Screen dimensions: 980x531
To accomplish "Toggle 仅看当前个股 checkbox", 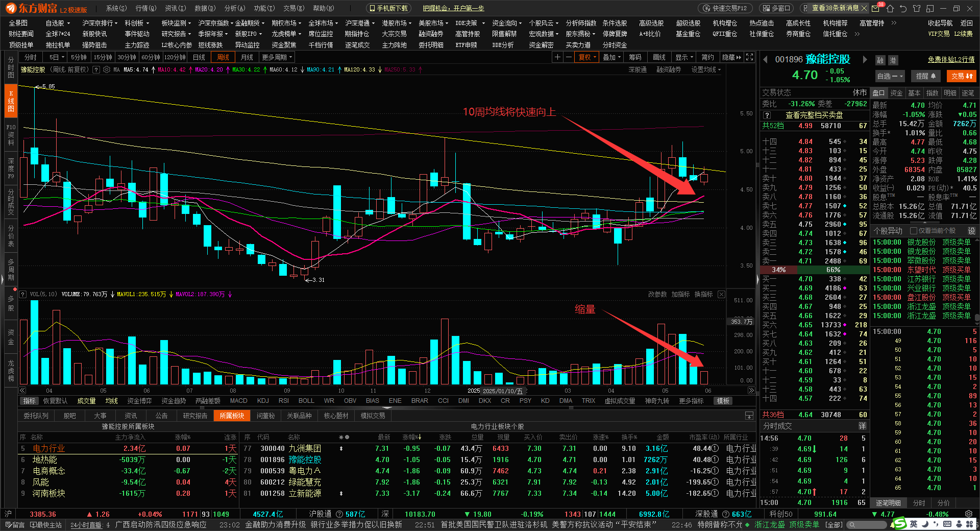I will pos(914,231).
